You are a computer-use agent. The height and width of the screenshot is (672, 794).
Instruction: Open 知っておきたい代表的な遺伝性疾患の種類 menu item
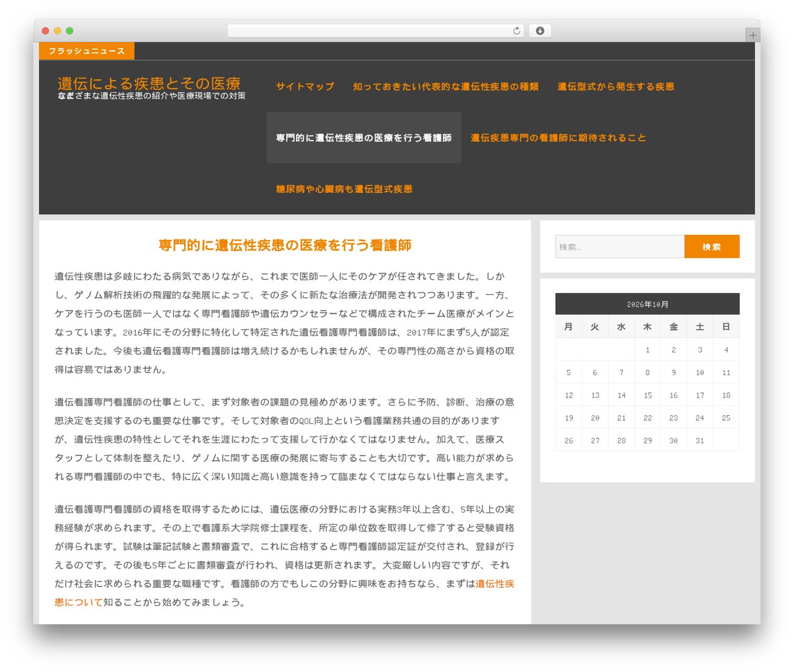pyautogui.click(x=446, y=87)
